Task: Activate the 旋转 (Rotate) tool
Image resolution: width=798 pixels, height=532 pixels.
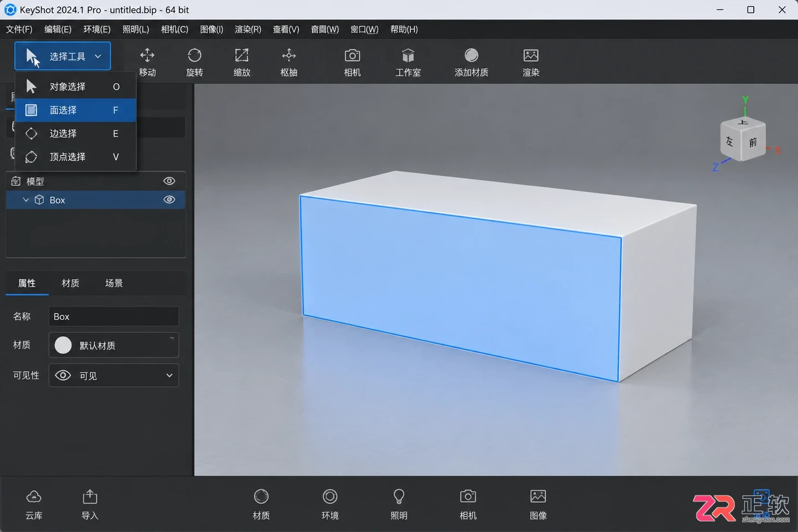Action: 195,55
